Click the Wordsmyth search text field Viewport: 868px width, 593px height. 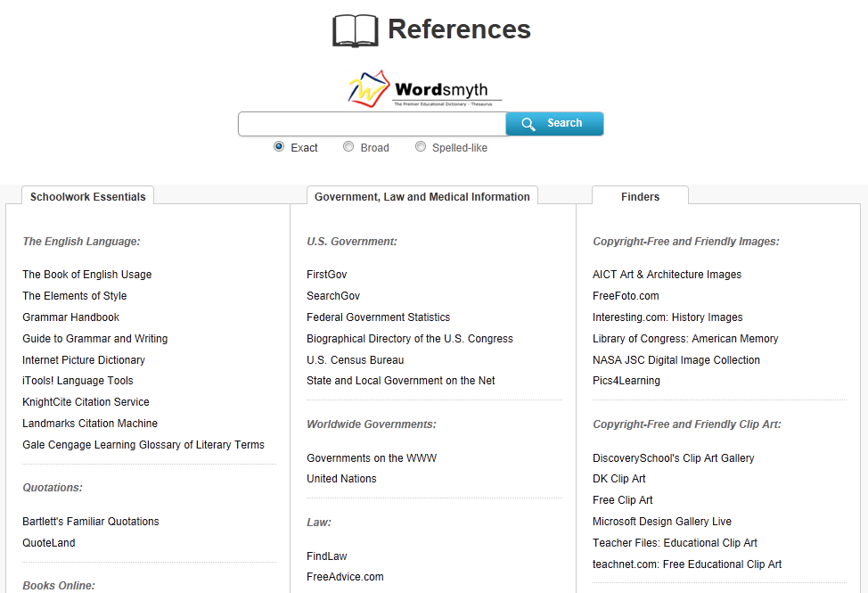[372, 123]
